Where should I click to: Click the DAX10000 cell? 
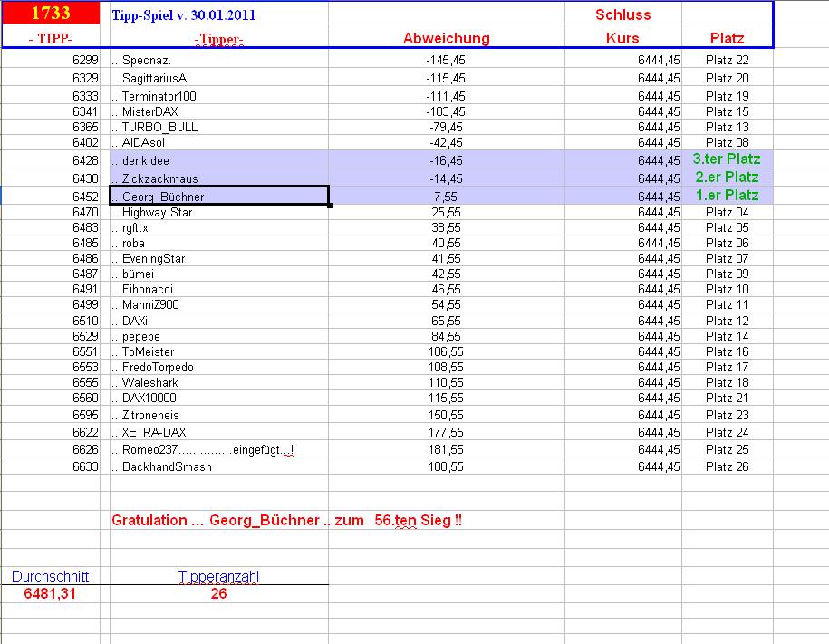[219, 398]
